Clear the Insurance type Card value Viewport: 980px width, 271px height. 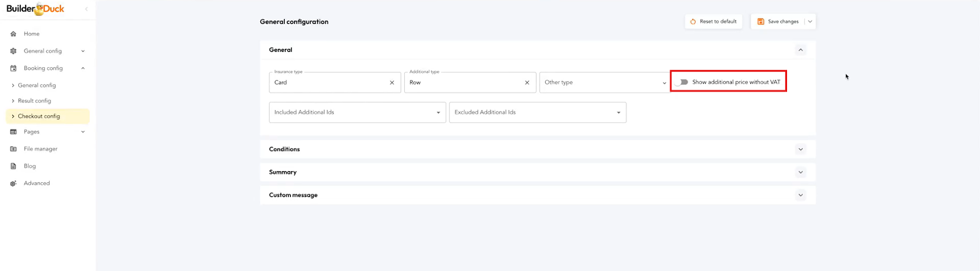[x=392, y=83]
